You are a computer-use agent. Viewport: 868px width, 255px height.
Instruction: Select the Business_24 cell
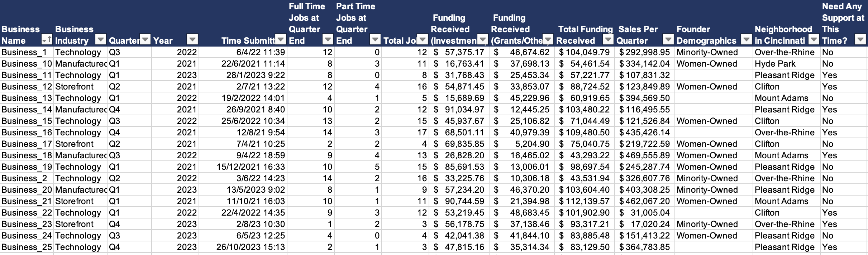(27, 236)
